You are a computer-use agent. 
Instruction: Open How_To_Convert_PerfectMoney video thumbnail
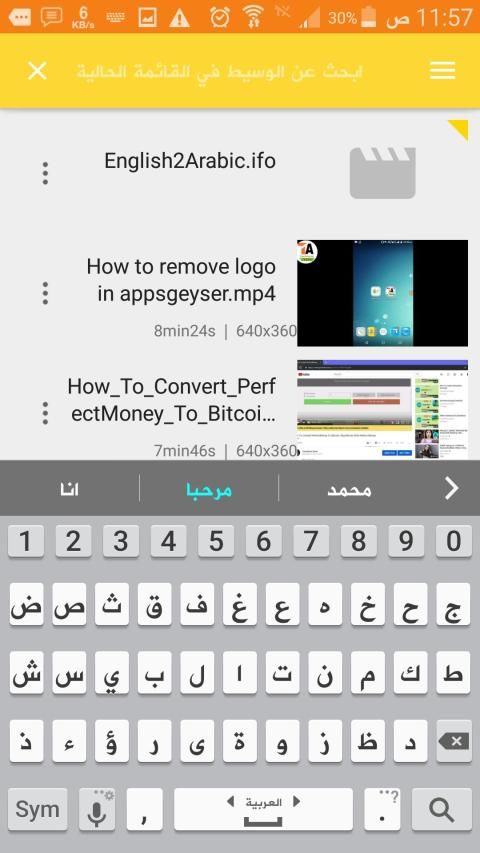[x=382, y=410]
